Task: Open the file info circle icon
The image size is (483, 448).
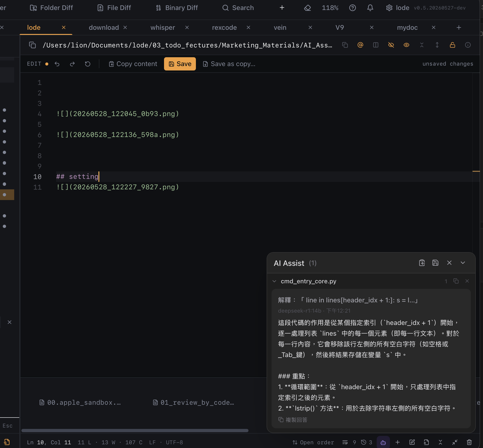Action: tap(468, 45)
